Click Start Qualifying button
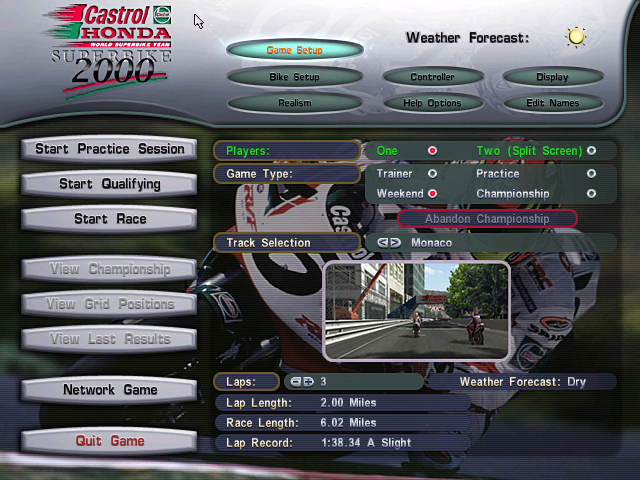The width and height of the screenshot is (640, 480). click(x=109, y=184)
